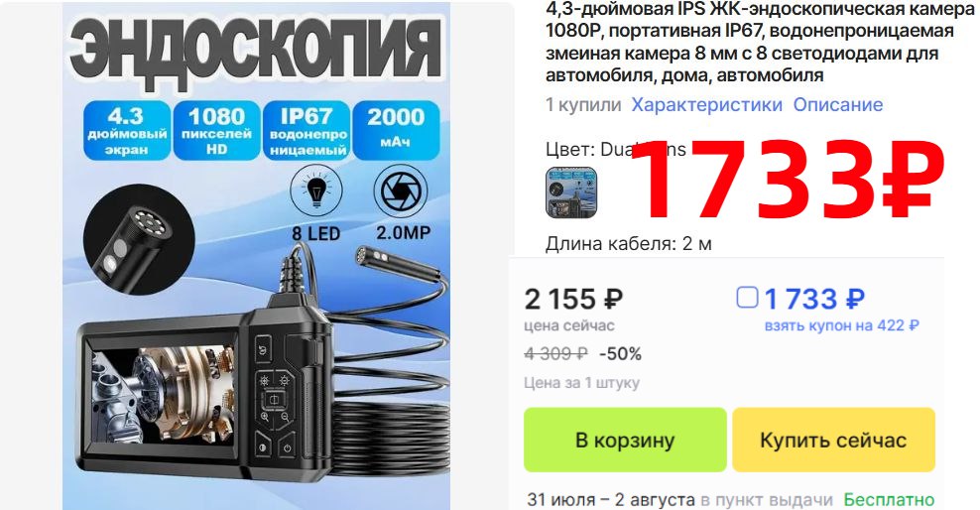Click the camera tip close-up circle image
Image resolution: width=980 pixels, height=510 pixels.
(139, 238)
